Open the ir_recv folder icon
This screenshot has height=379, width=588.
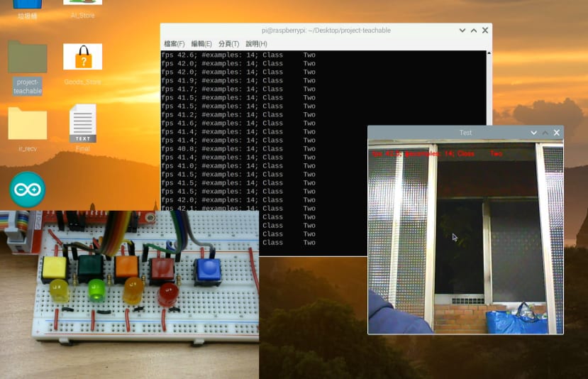point(28,123)
